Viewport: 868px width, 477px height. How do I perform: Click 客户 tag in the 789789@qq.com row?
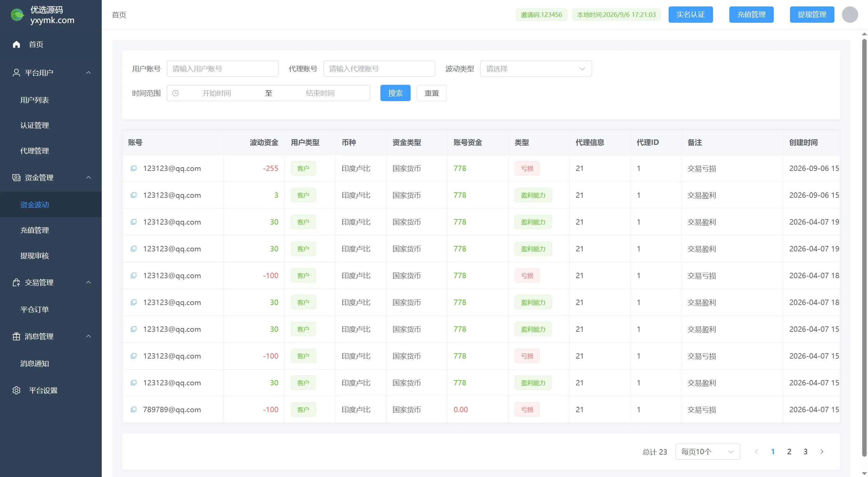(x=303, y=409)
